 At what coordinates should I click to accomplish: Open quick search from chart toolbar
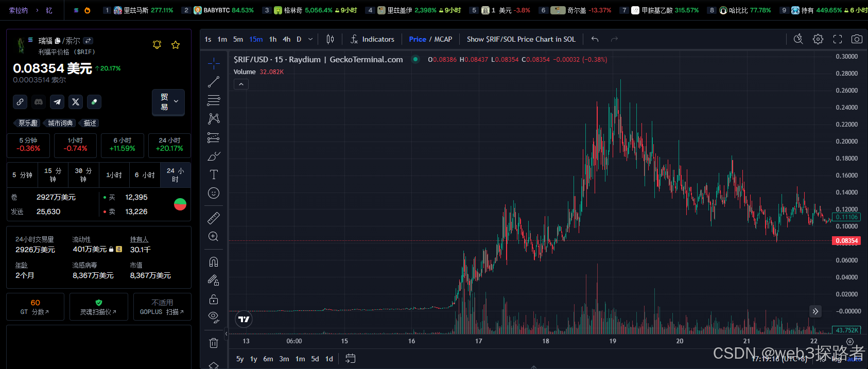point(798,39)
